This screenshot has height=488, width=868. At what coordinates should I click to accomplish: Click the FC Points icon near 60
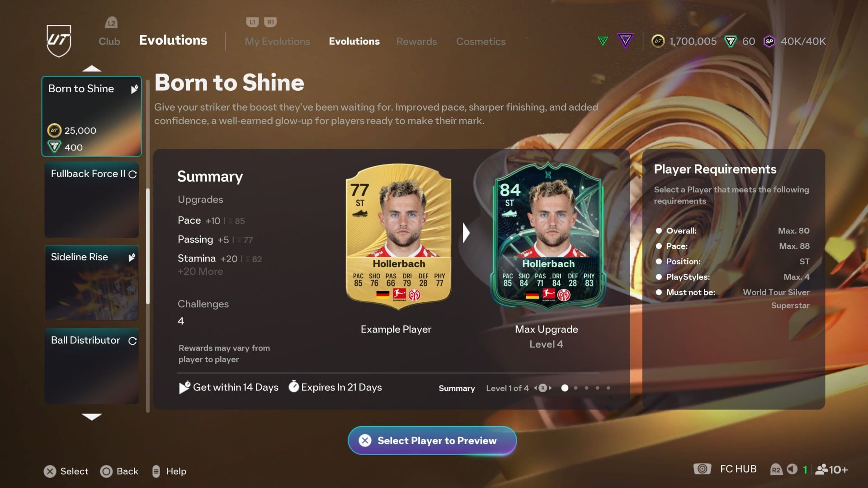pos(731,41)
